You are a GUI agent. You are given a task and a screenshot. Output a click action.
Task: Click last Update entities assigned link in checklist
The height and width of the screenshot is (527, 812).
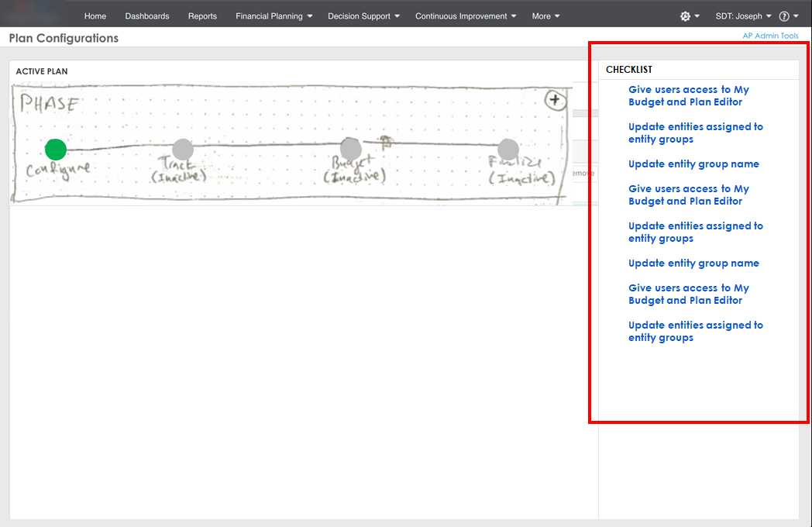[x=696, y=332]
